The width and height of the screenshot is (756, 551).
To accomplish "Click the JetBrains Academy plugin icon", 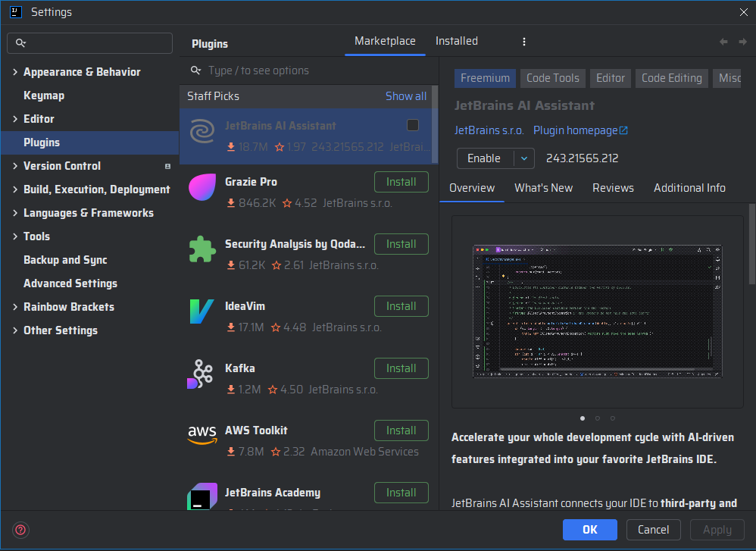I will [x=202, y=496].
